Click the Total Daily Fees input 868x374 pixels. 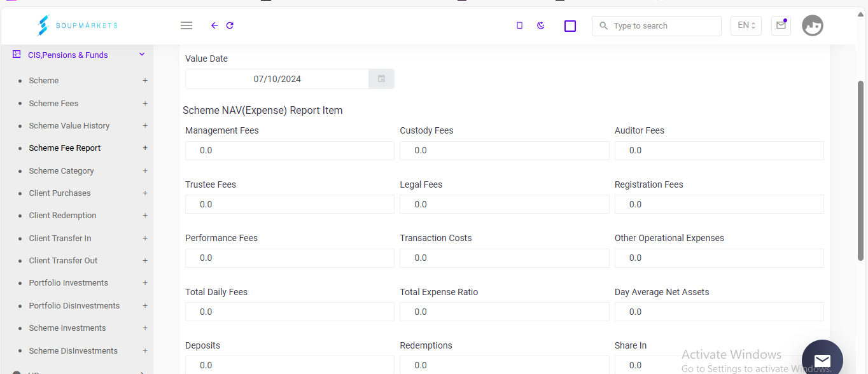[x=290, y=312]
